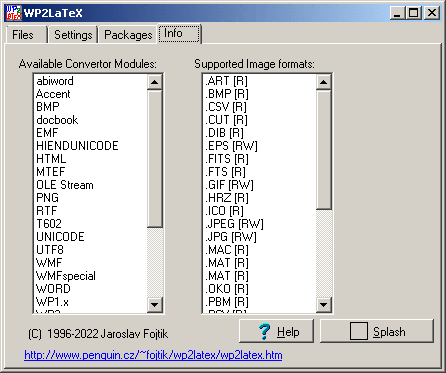Select the UNICODE module entry
The width and height of the screenshot is (446, 373).
tap(91, 237)
